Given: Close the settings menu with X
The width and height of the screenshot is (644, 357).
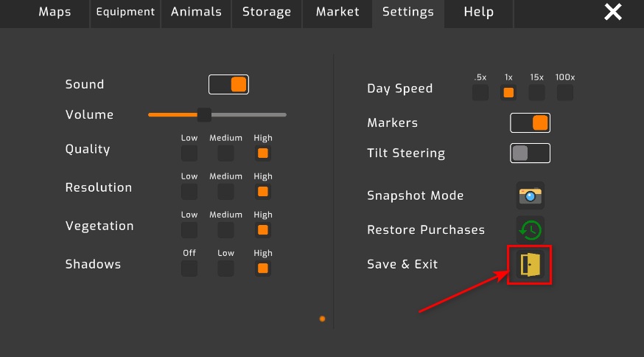Looking at the screenshot, I should (613, 12).
